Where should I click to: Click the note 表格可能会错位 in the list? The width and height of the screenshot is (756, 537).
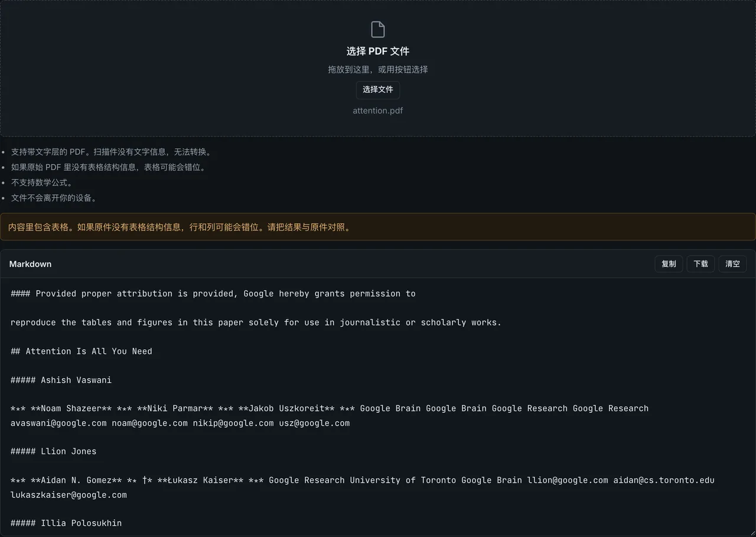coord(109,167)
